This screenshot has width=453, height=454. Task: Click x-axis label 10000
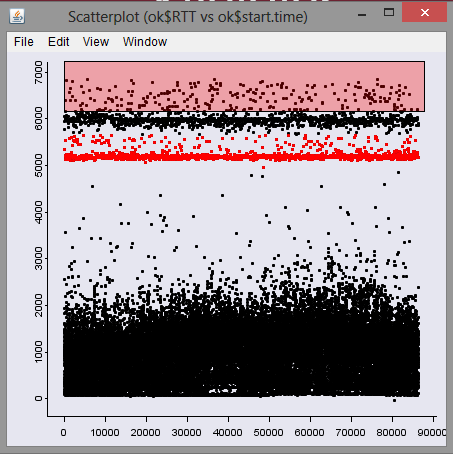coord(105,433)
